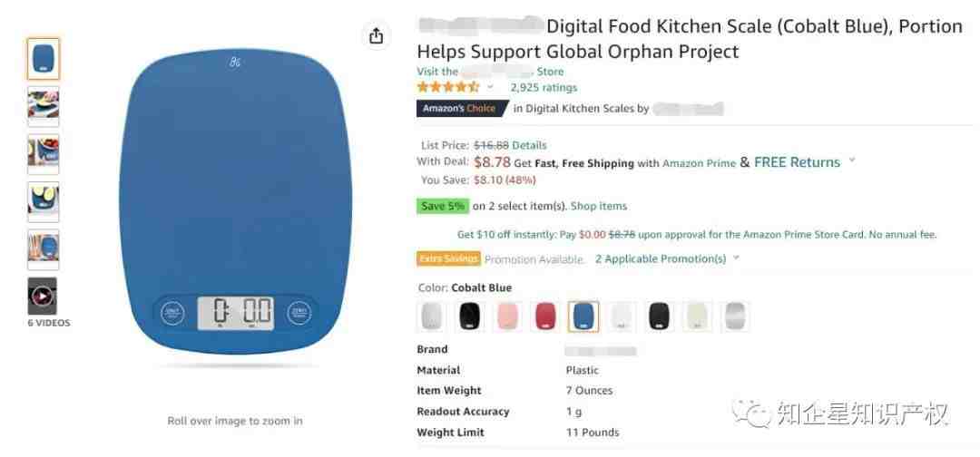Pick the pink scale color option

click(509, 316)
